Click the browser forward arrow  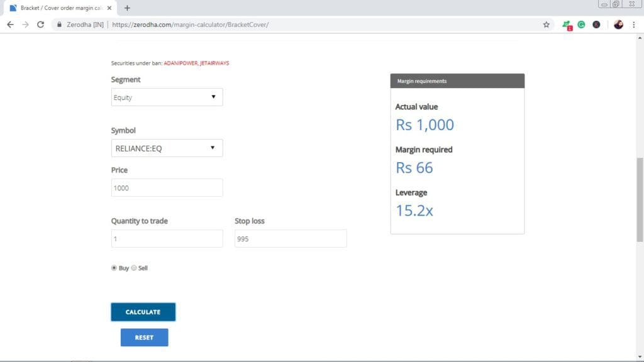pos(25,24)
